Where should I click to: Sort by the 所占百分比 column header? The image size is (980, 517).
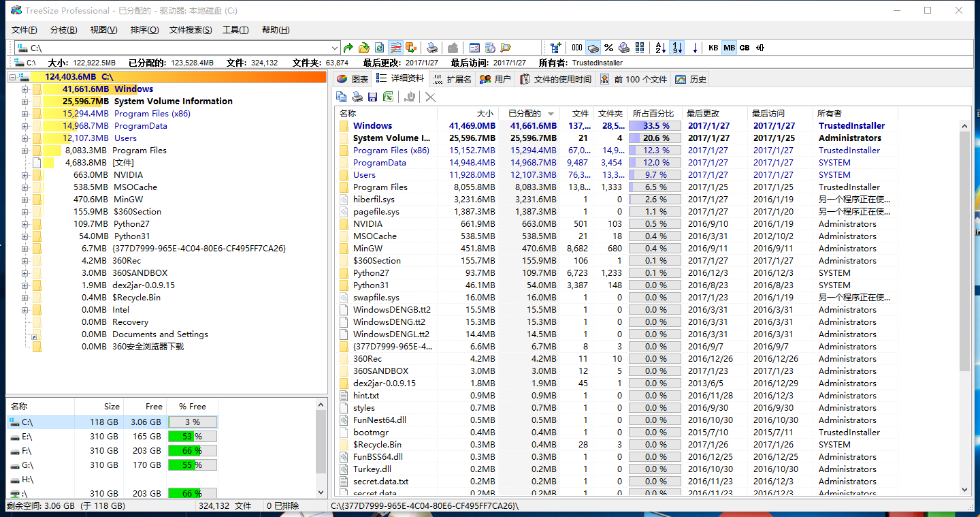[654, 114]
